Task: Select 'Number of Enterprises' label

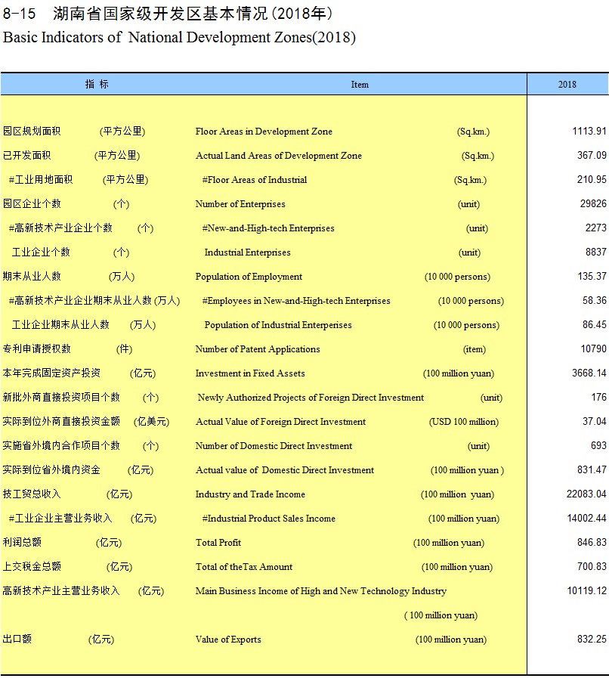Action: (x=240, y=204)
